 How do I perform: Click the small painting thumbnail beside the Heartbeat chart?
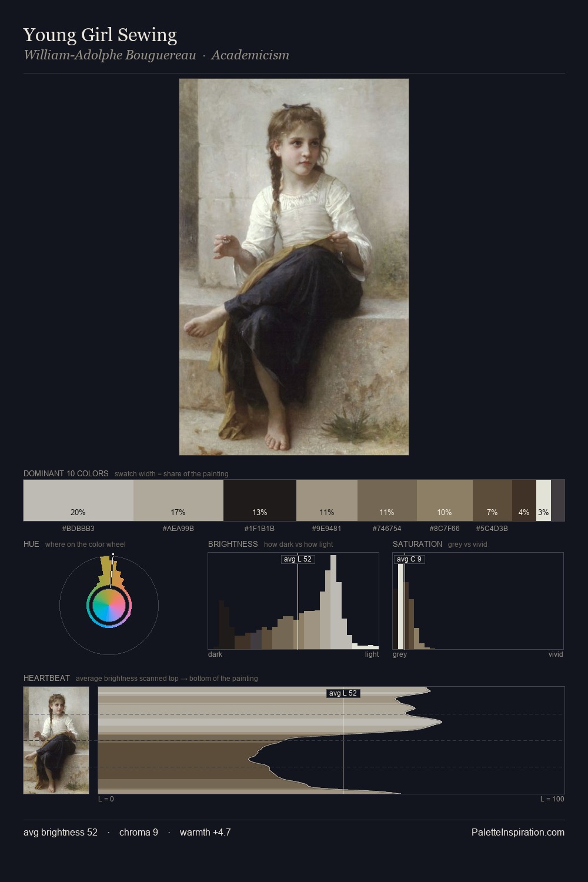pyautogui.click(x=56, y=740)
